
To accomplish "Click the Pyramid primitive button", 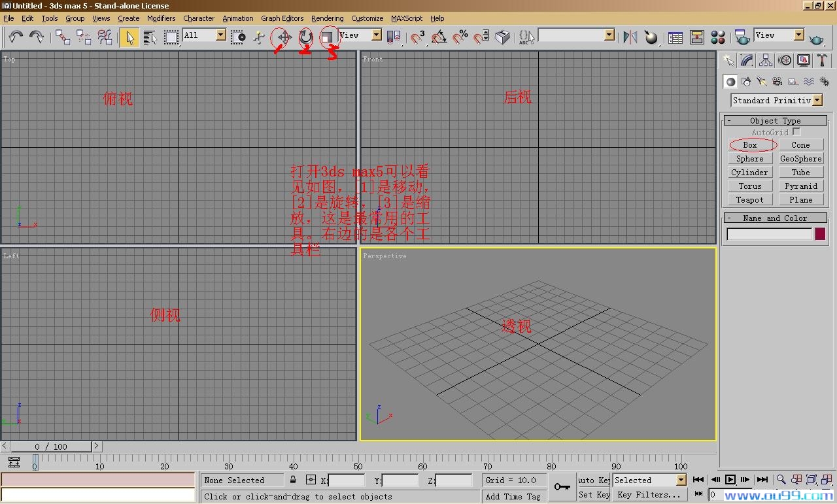I will pyautogui.click(x=801, y=186).
